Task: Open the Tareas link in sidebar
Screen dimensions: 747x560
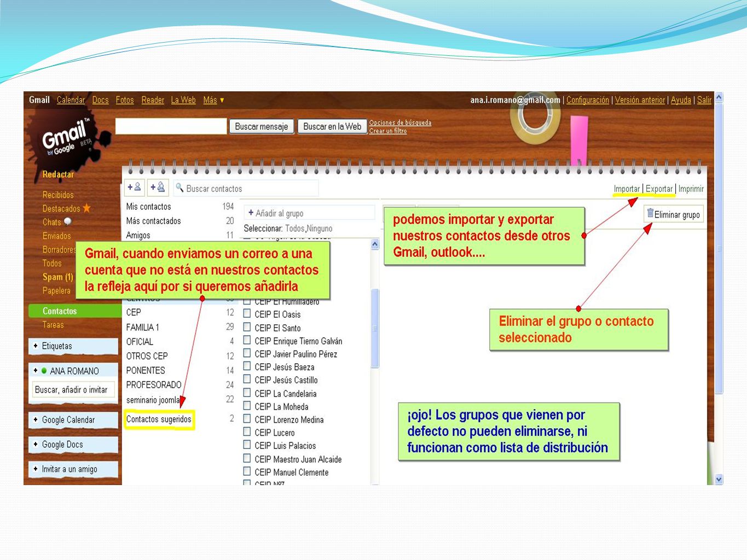Action: pos(53,325)
